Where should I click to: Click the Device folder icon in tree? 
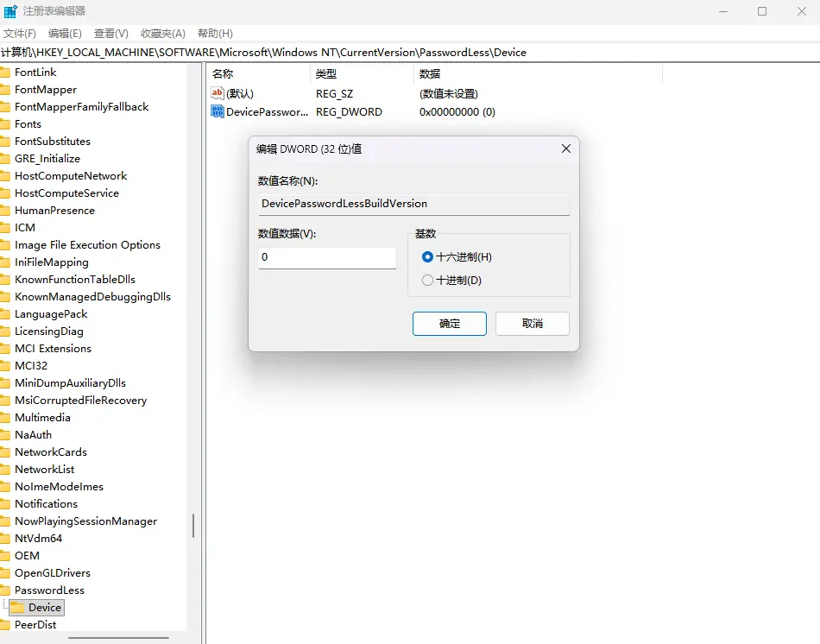click(17, 608)
